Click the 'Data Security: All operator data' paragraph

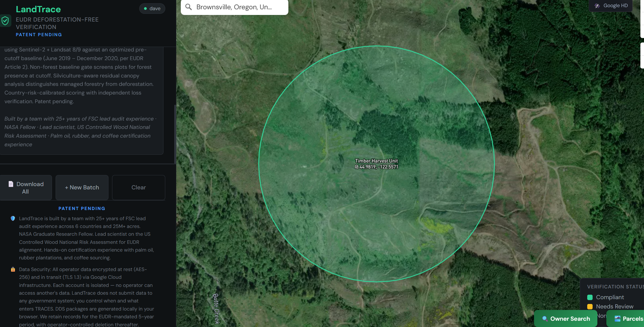point(87,297)
